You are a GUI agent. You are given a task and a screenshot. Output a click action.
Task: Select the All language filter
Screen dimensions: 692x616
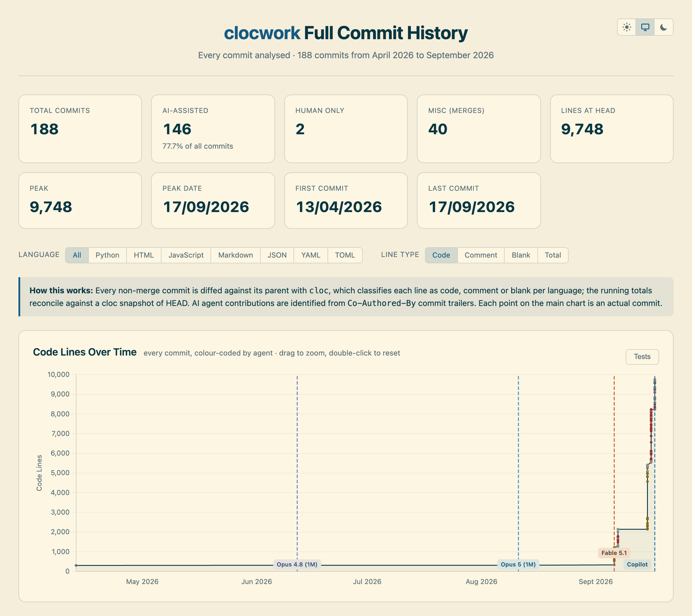(77, 255)
